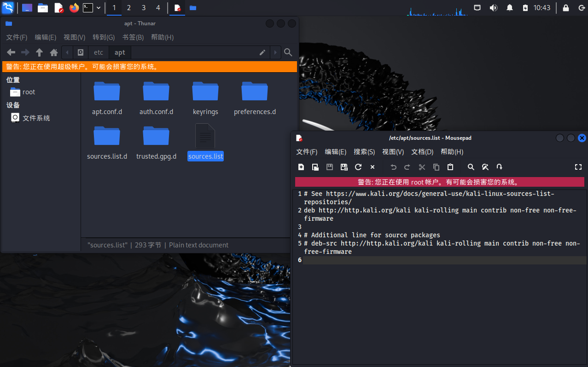Open Mousepad's 视图(V) menu

tap(393, 152)
